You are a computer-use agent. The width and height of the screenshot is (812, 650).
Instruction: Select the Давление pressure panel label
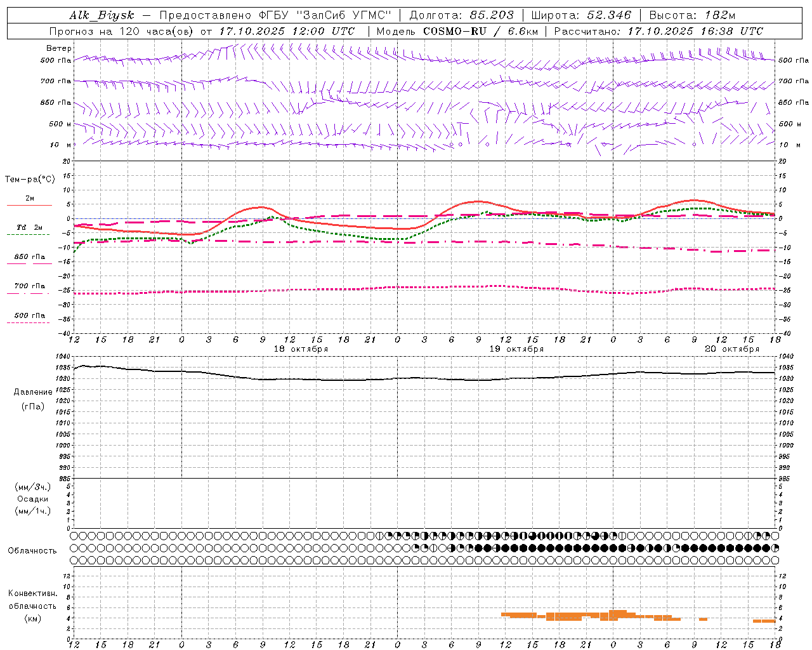[32, 392]
